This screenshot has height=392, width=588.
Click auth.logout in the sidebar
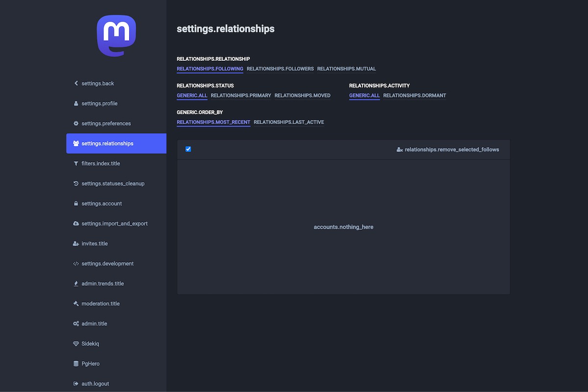click(95, 384)
